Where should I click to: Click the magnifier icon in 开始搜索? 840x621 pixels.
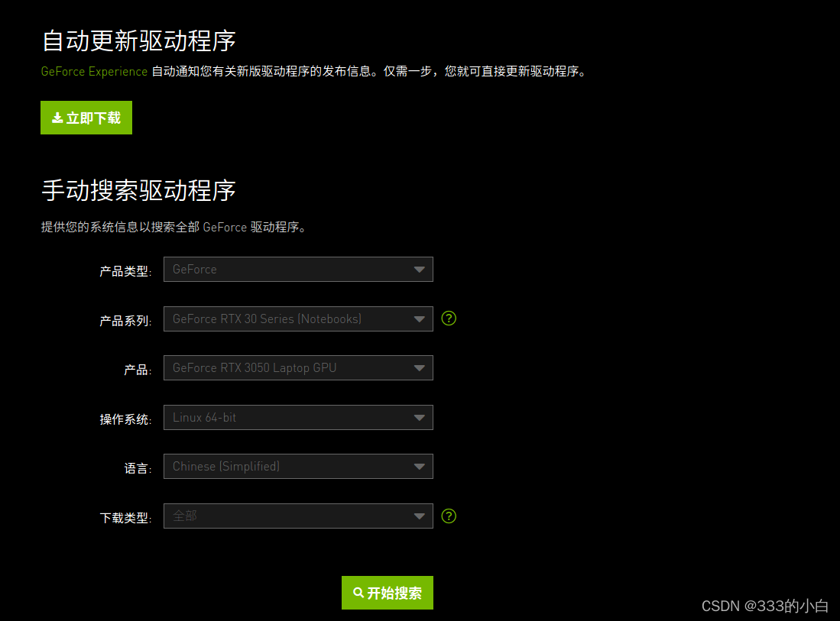tap(358, 593)
